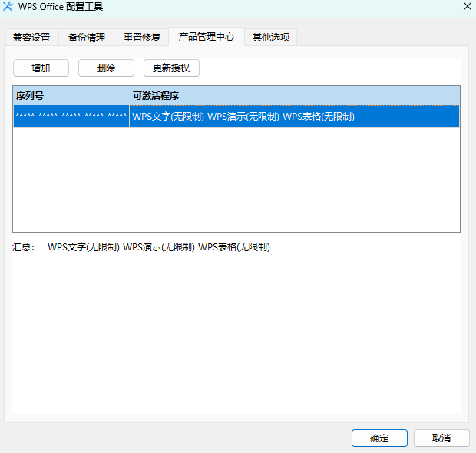
Task: Open the 备份清理 tab
Action: coord(87,38)
